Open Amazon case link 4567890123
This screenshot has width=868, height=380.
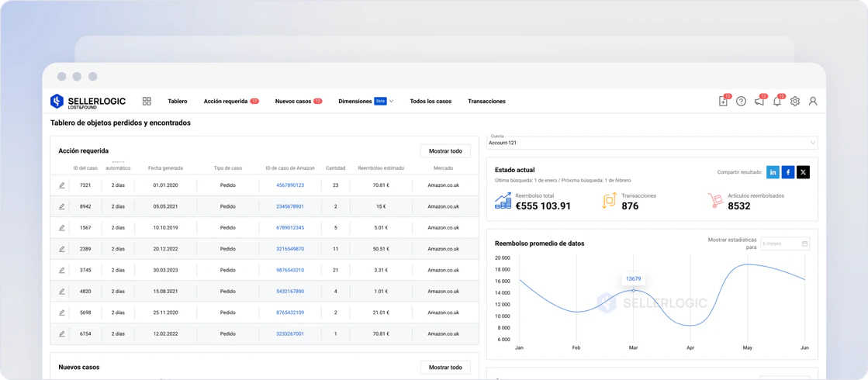pyautogui.click(x=290, y=185)
